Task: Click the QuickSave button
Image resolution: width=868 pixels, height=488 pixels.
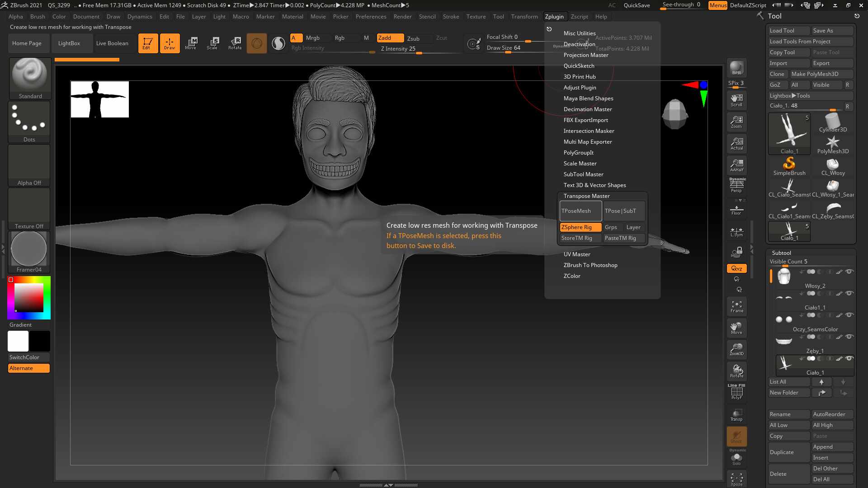Action: click(637, 5)
